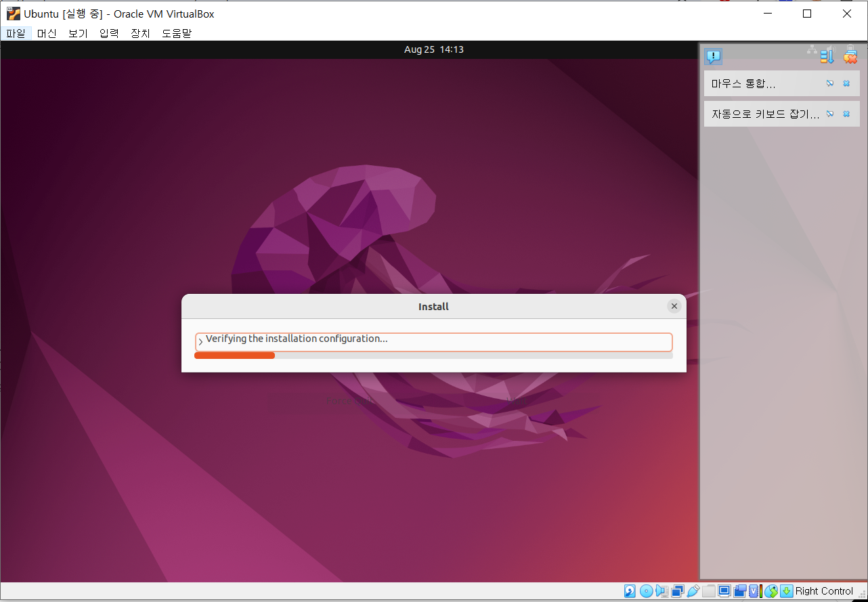Viewport: 868px width, 602px height.
Task: Click the notification order sort icon
Action: click(827, 56)
